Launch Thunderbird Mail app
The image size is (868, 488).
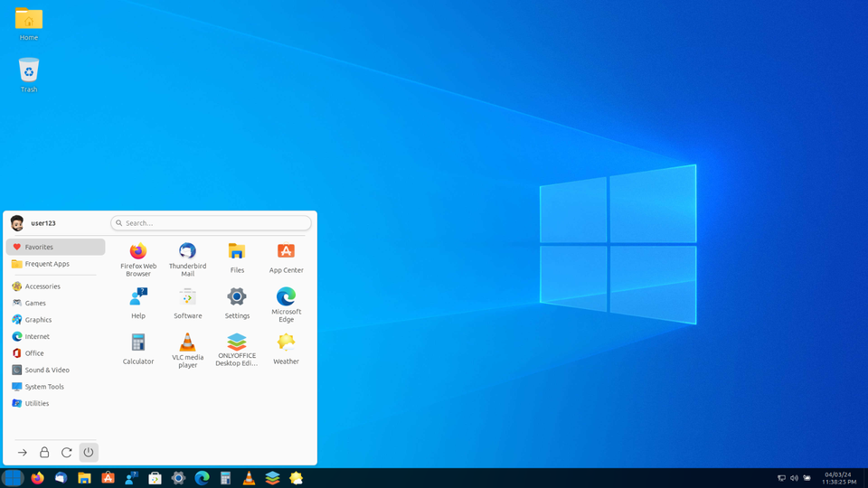(188, 259)
